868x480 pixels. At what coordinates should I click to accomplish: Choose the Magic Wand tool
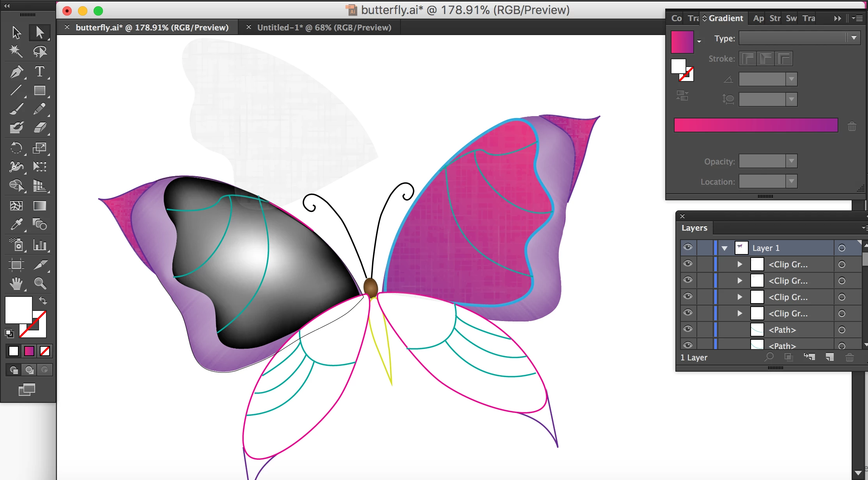(x=16, y=51)
